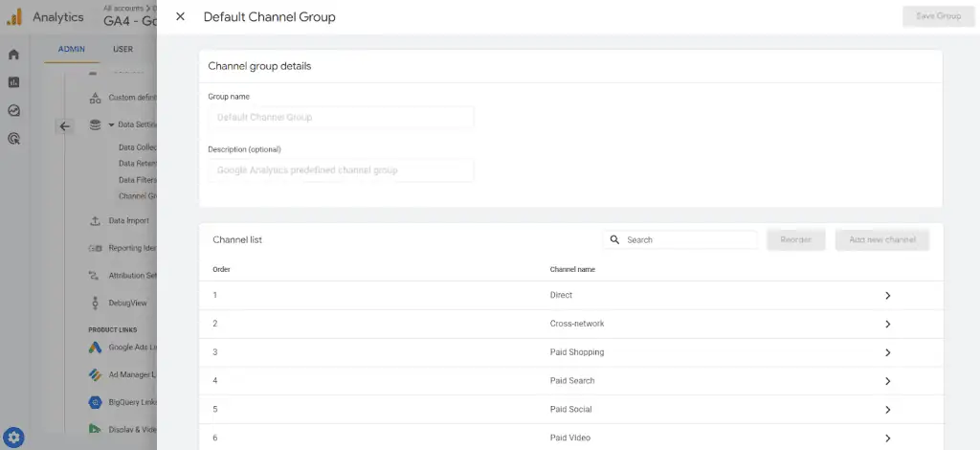This screenshot has height=450, width=980.
Task: Click the Description (optional) input field
Action: coord(341,170)
